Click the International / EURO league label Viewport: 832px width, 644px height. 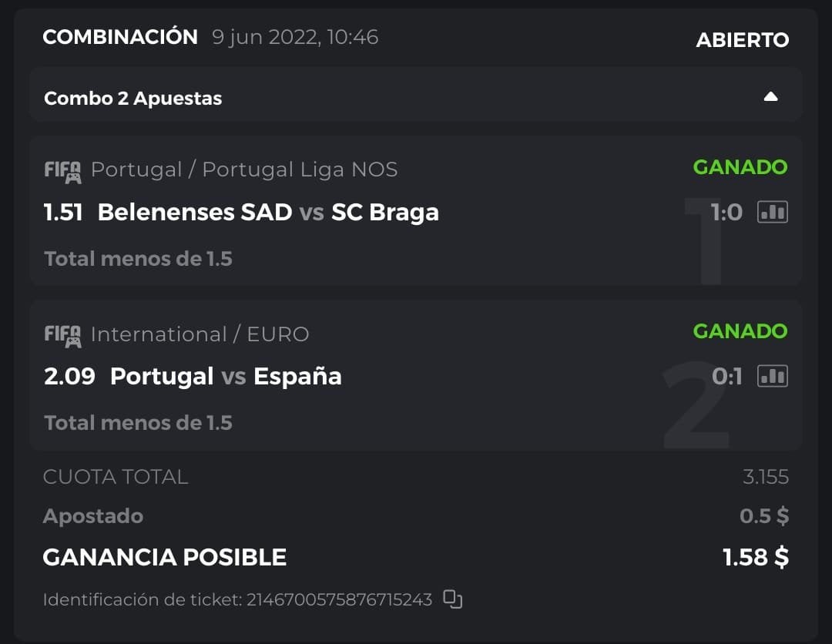200,334
